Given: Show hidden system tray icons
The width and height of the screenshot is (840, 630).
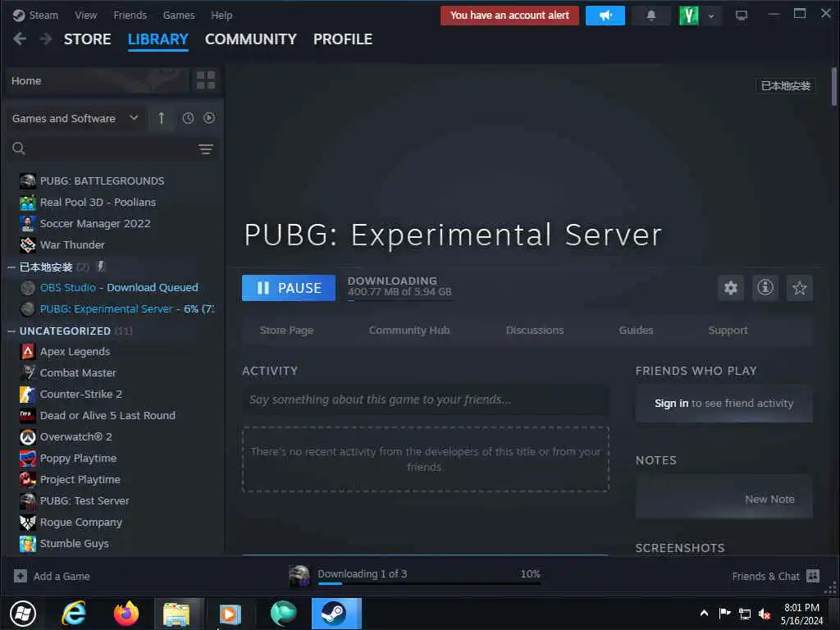Looking at the screenshot, I should click(704, 614).
